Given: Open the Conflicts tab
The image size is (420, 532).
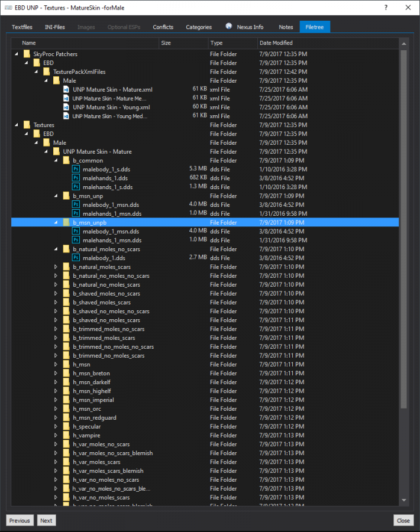Looking at the screenshot, I should coord(163,27).
